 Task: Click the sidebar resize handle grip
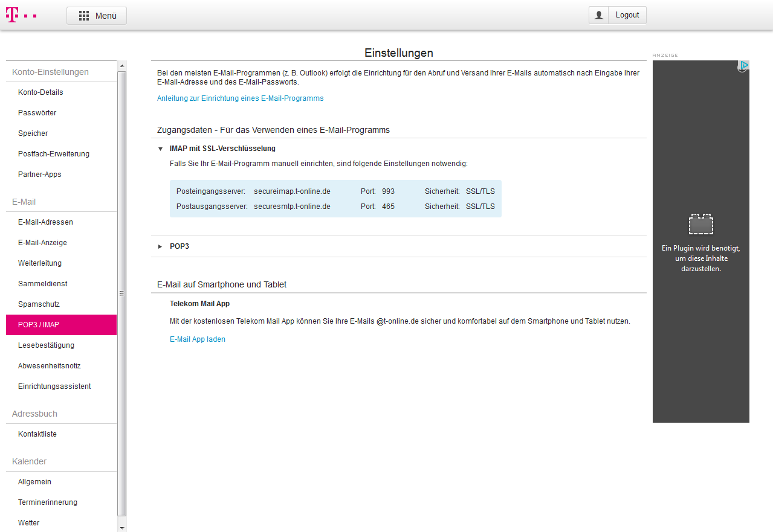coord(121,293)
